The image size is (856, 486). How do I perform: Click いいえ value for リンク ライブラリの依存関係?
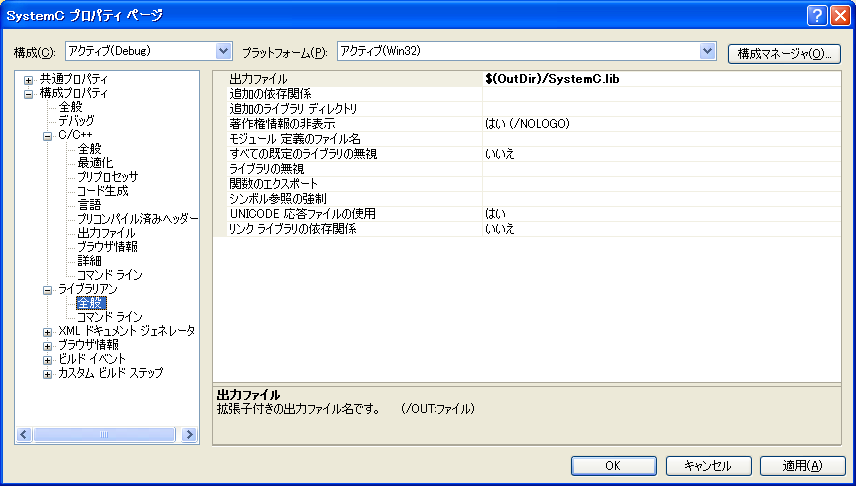coord(500,229)
